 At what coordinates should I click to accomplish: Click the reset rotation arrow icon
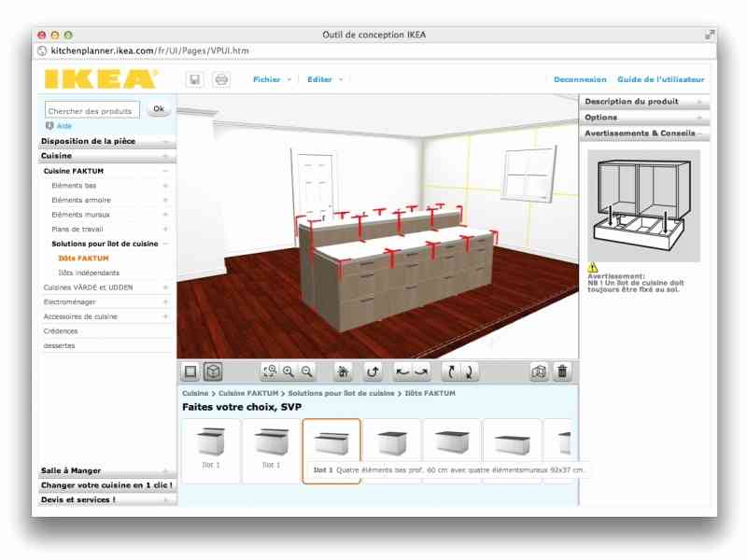coord(373,371)
